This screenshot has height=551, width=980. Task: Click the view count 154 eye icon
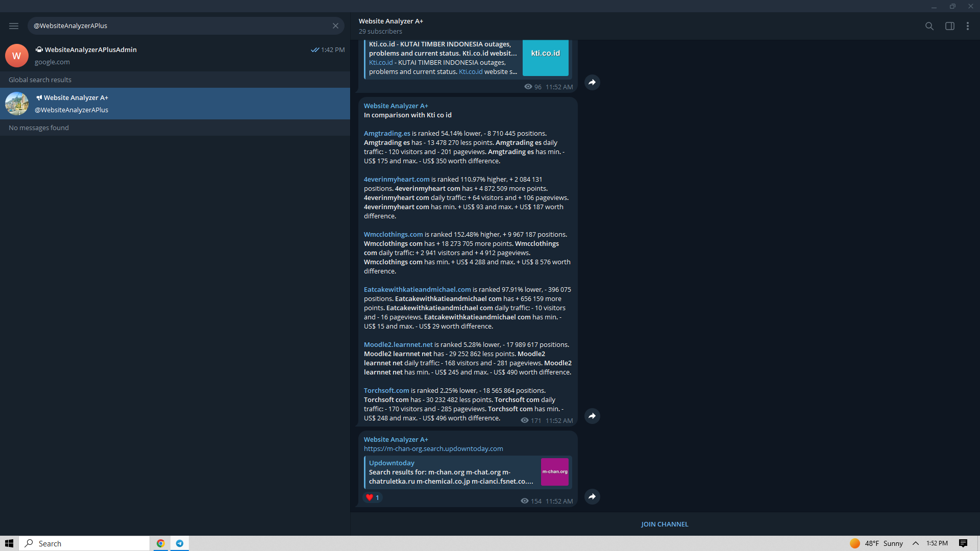tap(525, 501)
